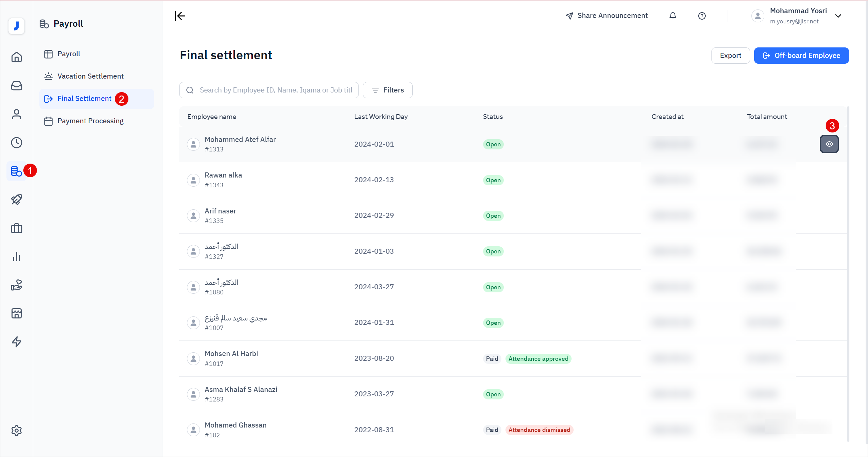Open the settings gear icon

(16, 431)
